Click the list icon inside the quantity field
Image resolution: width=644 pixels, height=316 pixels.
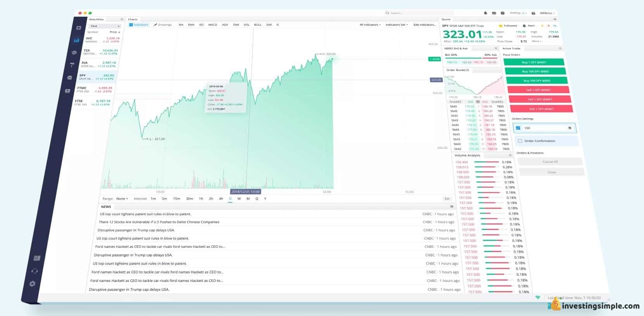(570, 128)
